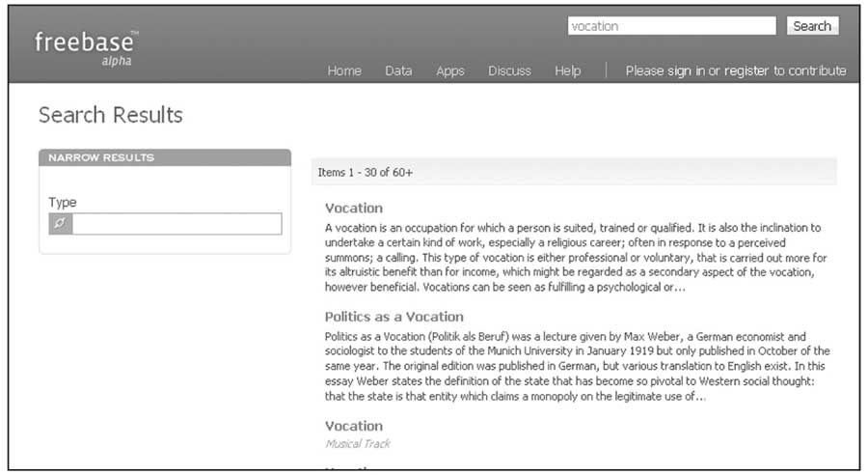Open the Vocation Musical Track result

[x=354, y=426]
